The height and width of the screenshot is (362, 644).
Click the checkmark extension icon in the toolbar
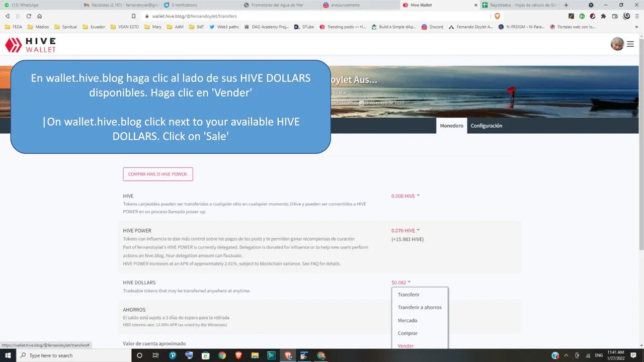(x=571, y=16)
